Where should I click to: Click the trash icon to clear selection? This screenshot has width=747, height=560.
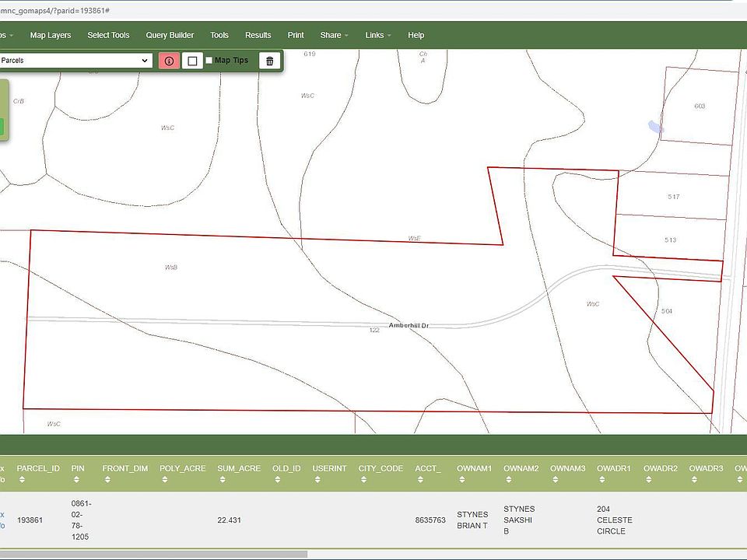coord(269,61)
